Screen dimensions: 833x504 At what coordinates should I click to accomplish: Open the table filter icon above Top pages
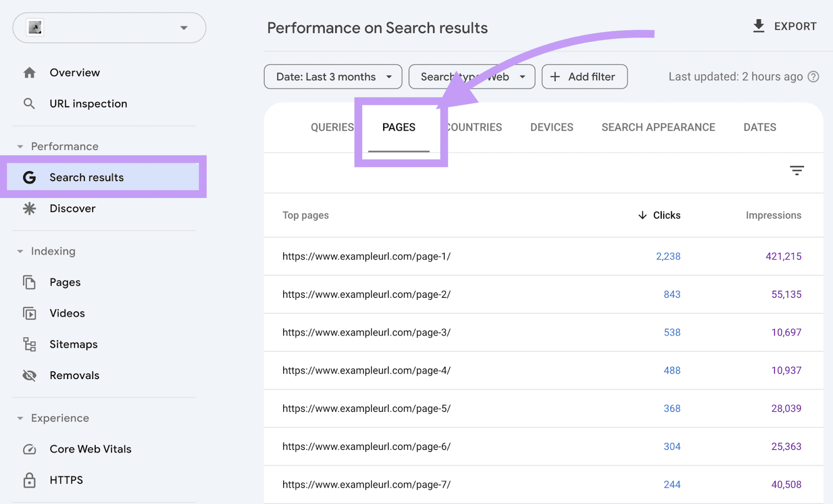tap(797, 170)
